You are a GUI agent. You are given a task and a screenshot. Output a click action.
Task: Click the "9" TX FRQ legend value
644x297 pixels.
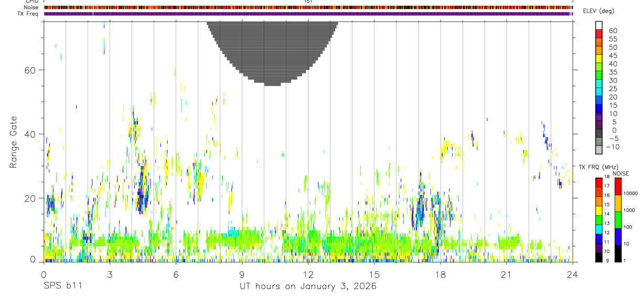(x=606, y=260)
